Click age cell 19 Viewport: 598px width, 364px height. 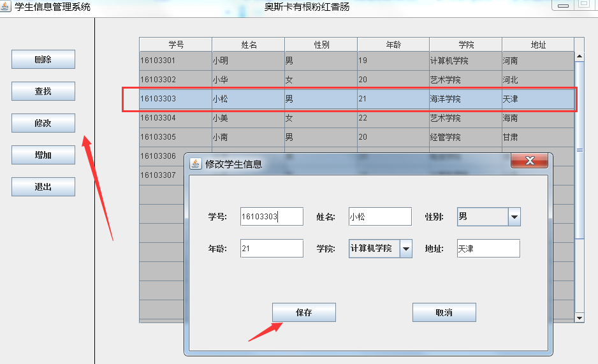point(393,61)
